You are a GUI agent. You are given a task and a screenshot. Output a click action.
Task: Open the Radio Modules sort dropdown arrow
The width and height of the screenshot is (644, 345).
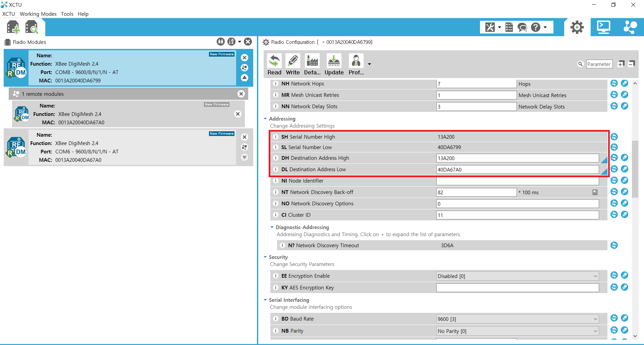point(239,42)
